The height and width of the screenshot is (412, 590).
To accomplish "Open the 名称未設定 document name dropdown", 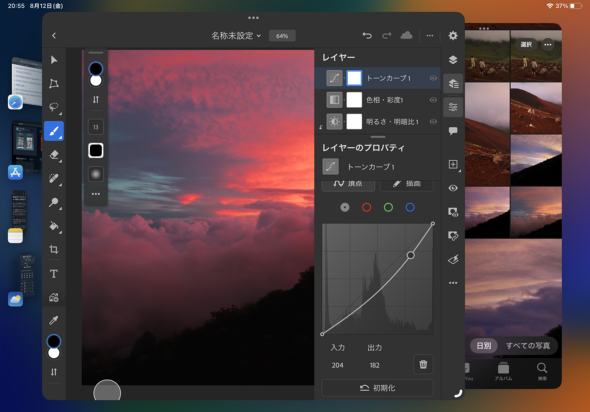I will tap(236, 36).
